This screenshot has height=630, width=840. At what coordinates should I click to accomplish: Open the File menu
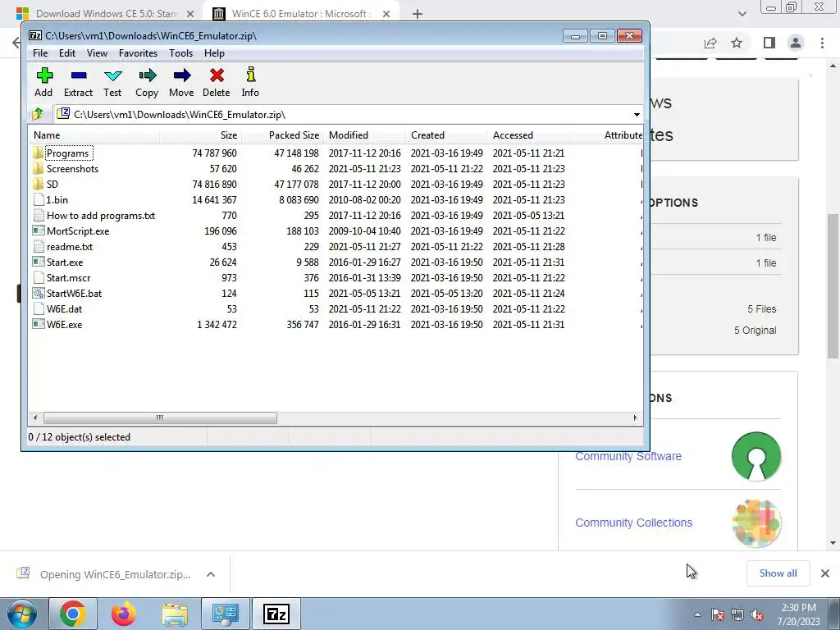click(40, 53)
